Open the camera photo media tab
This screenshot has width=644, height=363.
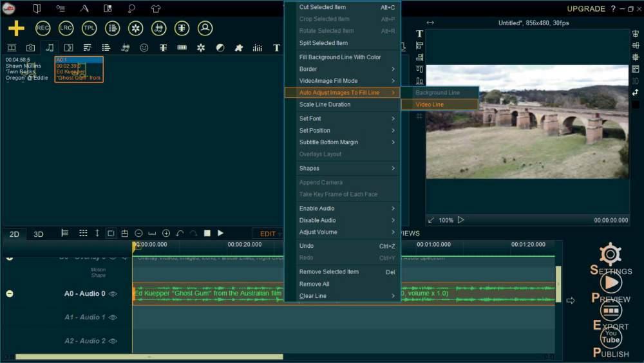point(30,48)
